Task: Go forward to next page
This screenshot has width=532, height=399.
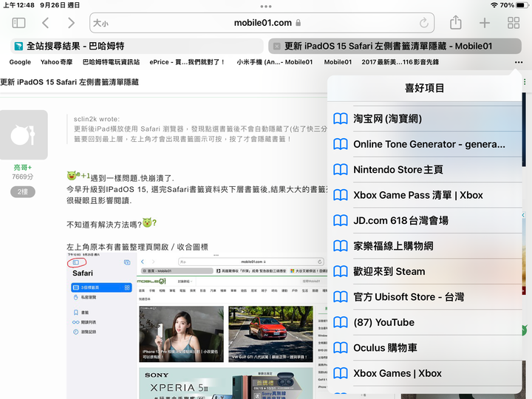Action: 71,23
